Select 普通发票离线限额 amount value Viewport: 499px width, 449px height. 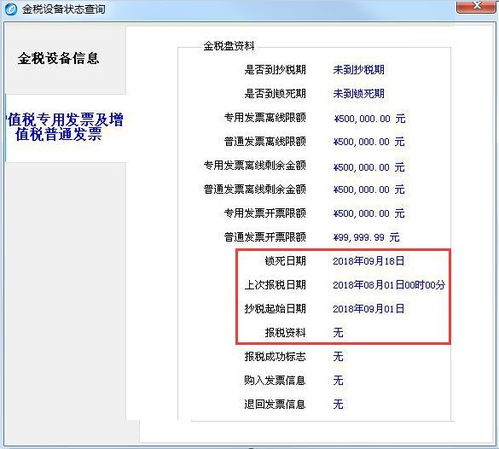(369, 142)
